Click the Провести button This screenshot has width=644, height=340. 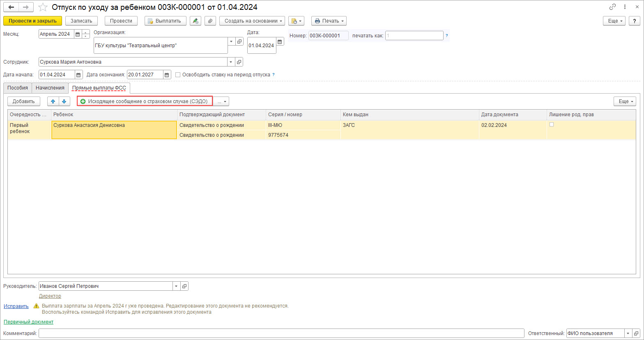pos(121,21)
